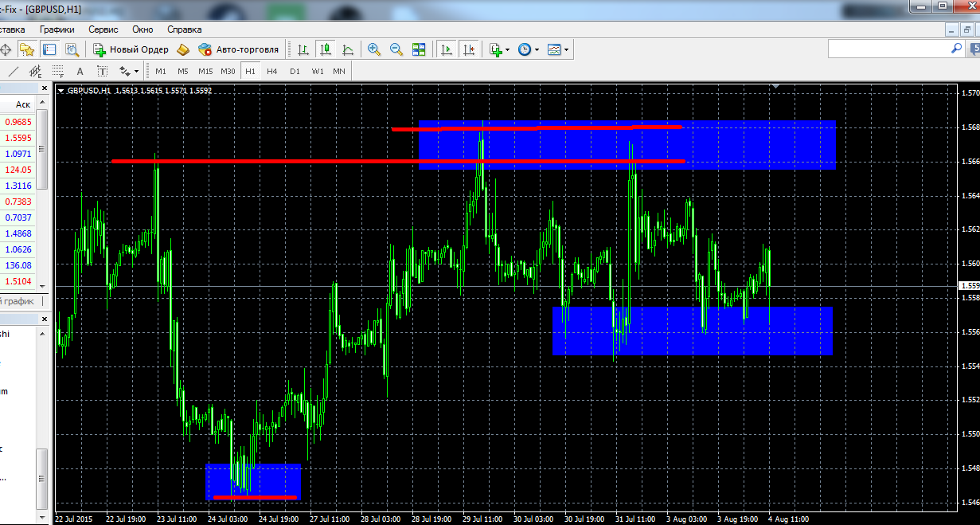This screenshot has width=980, height=525.
Task: Close the Navigator panel
Action: 43,319
